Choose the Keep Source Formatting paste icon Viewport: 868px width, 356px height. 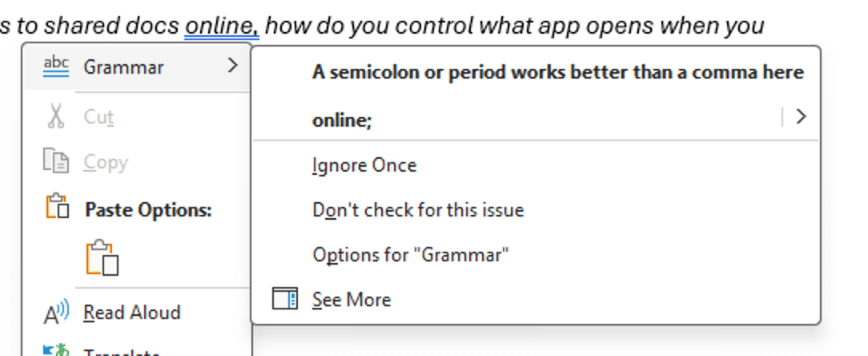(x=102, y=257)
